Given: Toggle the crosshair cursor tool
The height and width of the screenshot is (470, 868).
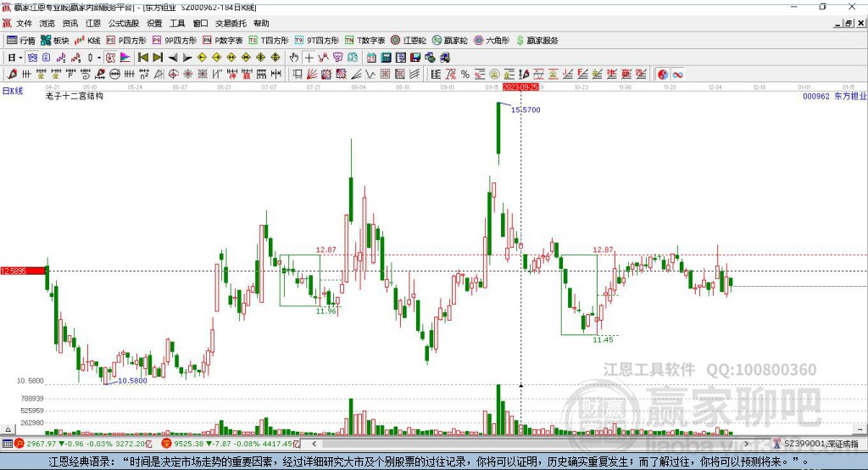Looking at the screenshot, I should [x=309, y=58].
